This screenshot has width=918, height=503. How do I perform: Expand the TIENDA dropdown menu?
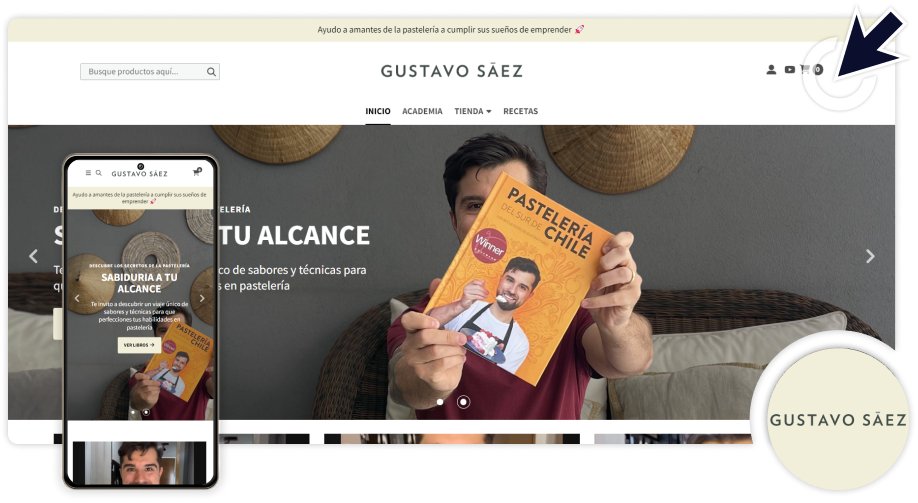tap(472, 111)
